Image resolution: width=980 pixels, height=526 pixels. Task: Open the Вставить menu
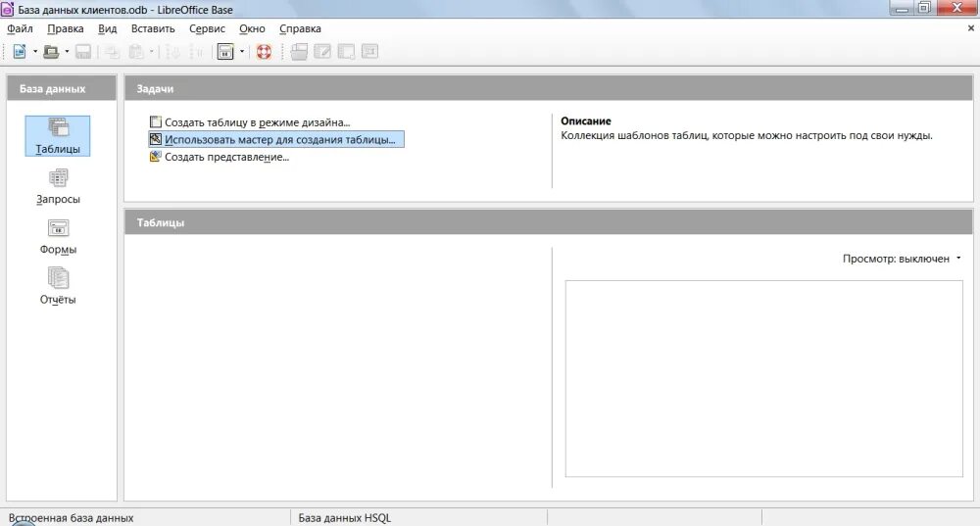[x=153, y=28]
